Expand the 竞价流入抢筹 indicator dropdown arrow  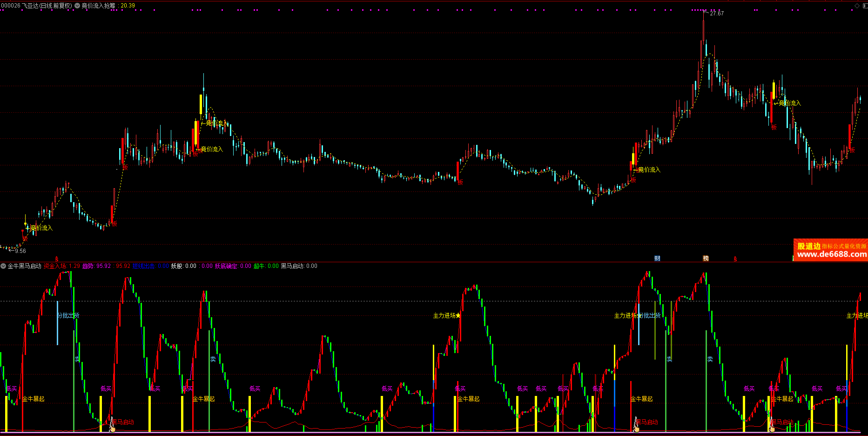click(77, 6)
